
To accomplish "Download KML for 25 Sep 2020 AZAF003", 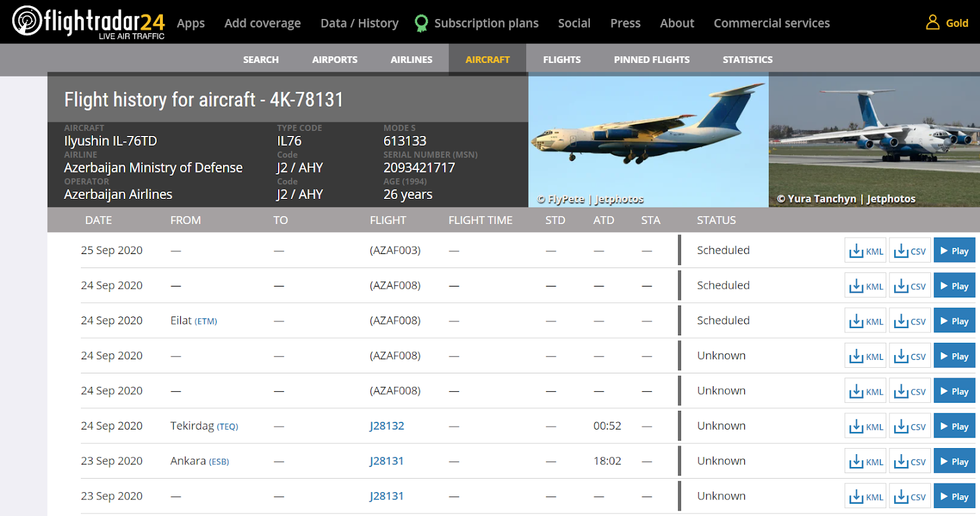I will pos(865,250).
